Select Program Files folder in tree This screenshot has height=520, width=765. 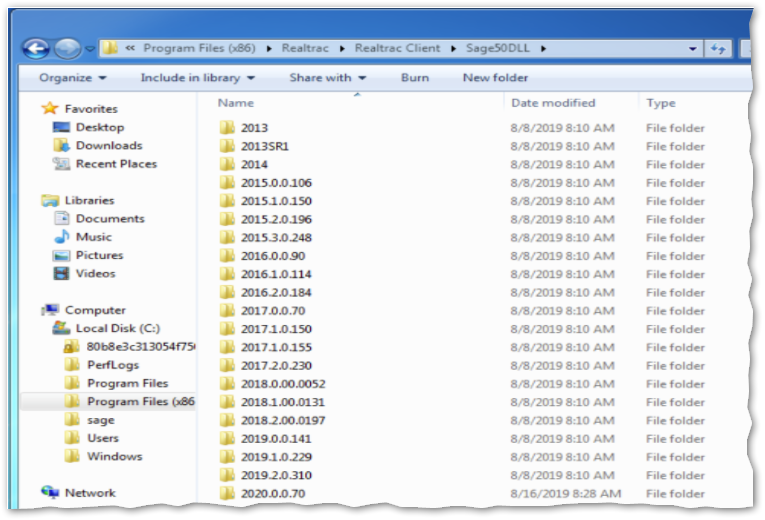[127, 383]
